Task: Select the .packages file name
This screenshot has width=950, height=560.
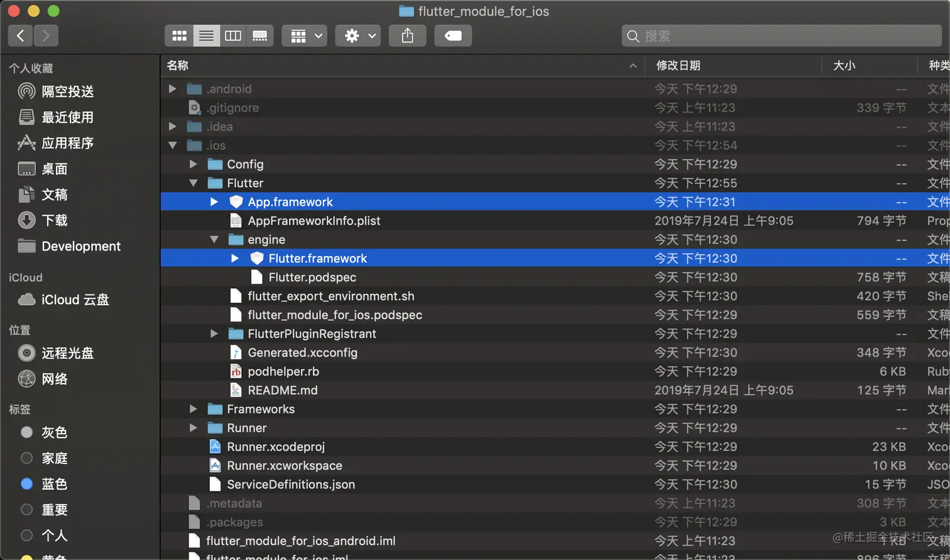Action: click(x=235, y=522)
